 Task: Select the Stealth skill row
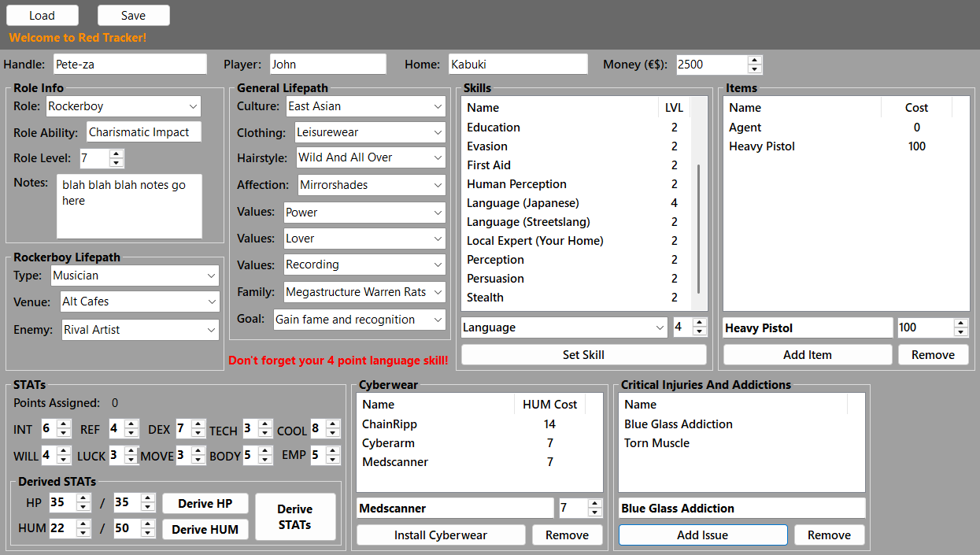(576, 298)
